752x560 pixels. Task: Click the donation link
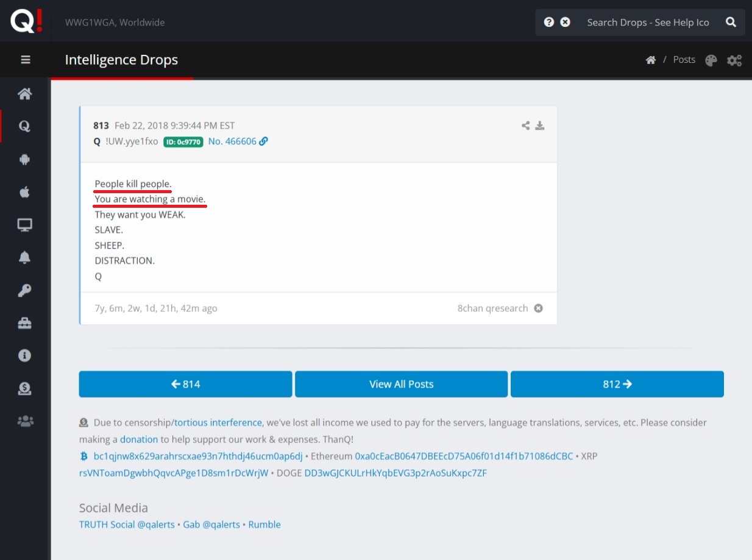[x=139, y=439]
